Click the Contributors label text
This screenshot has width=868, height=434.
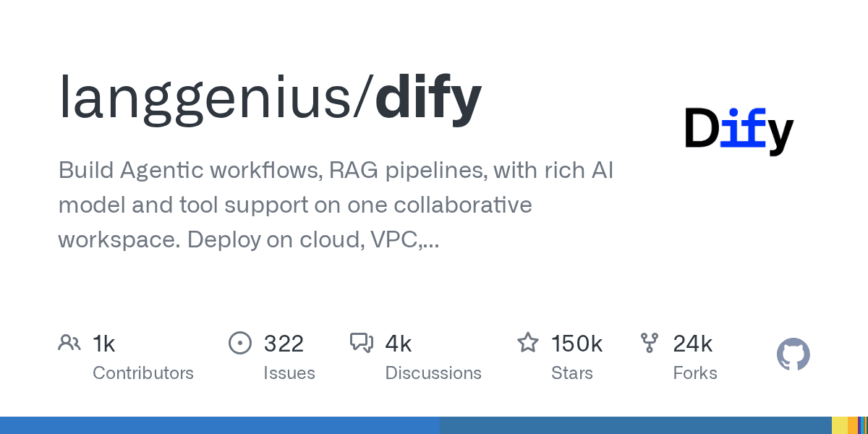[143, 373]
